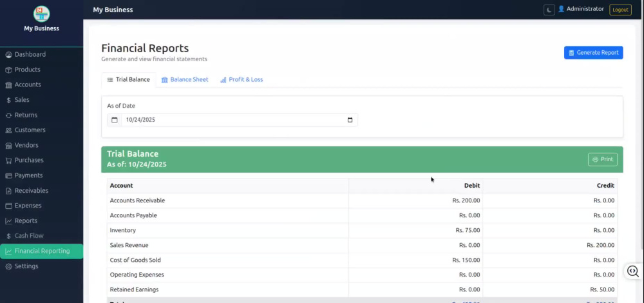Click the Settings gear icon

[x=8, y=266]
